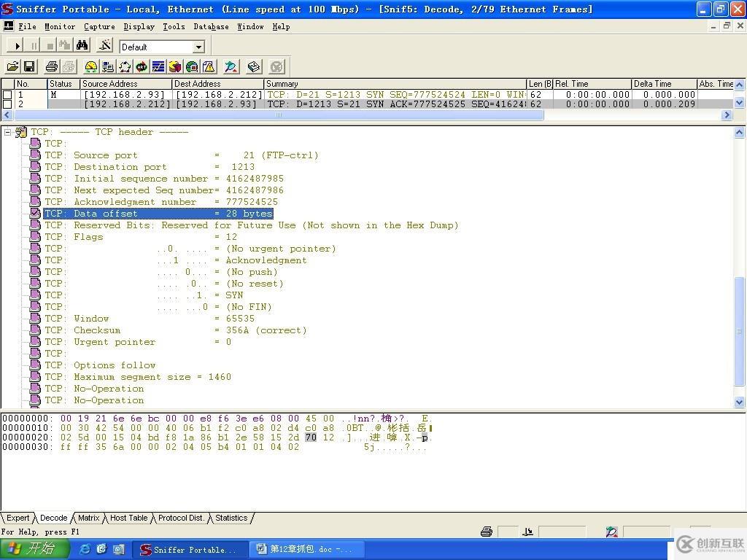Open Protocol Distribution pie chart icon
The width and height of the screenshot is (747, 560).
point(175,66)
